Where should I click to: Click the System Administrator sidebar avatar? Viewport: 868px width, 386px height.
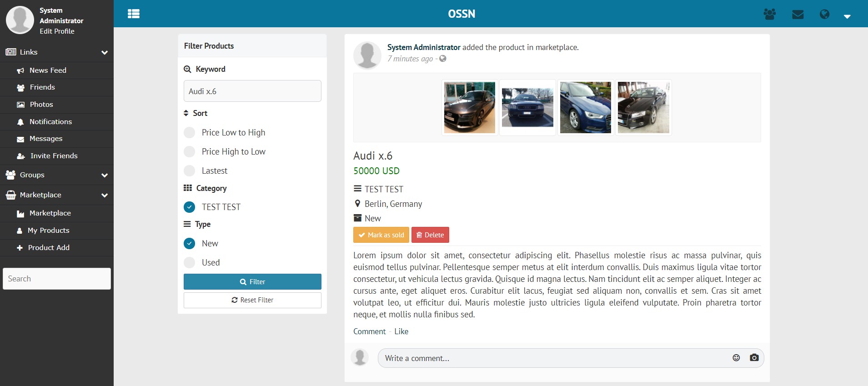[20, 20]
